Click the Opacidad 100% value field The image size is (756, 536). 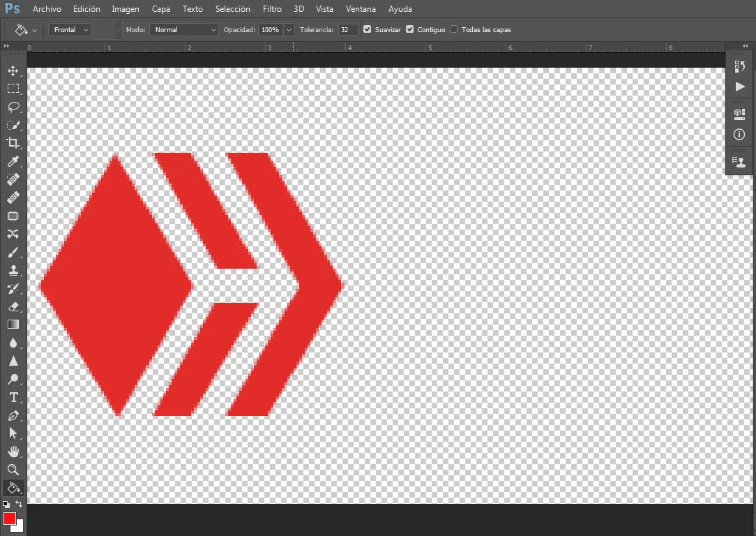(271, 30)
